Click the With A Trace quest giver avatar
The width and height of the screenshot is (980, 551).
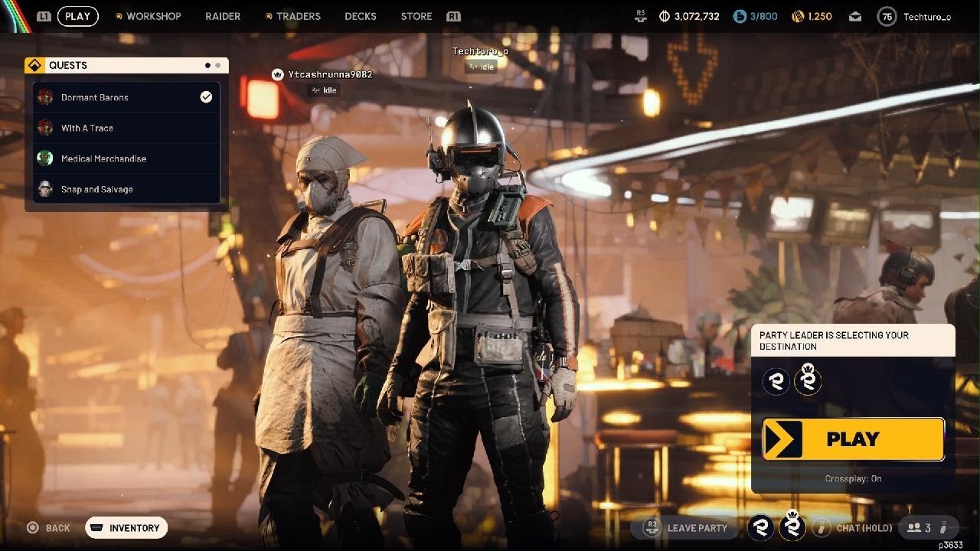tap(45, 128)
